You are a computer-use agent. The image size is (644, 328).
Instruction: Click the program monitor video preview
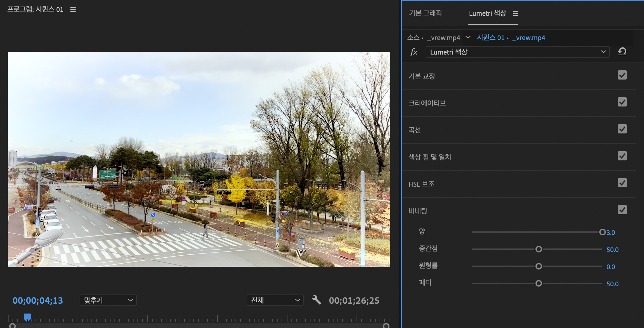point(199,159)
